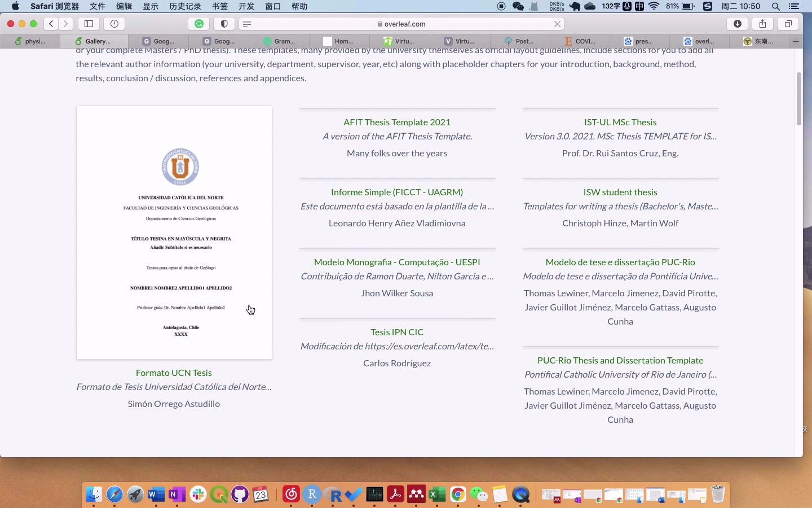Click the overleaf.com address field
Image resolution: width=812 pixels, height=508 pixels.
[401, 24]
